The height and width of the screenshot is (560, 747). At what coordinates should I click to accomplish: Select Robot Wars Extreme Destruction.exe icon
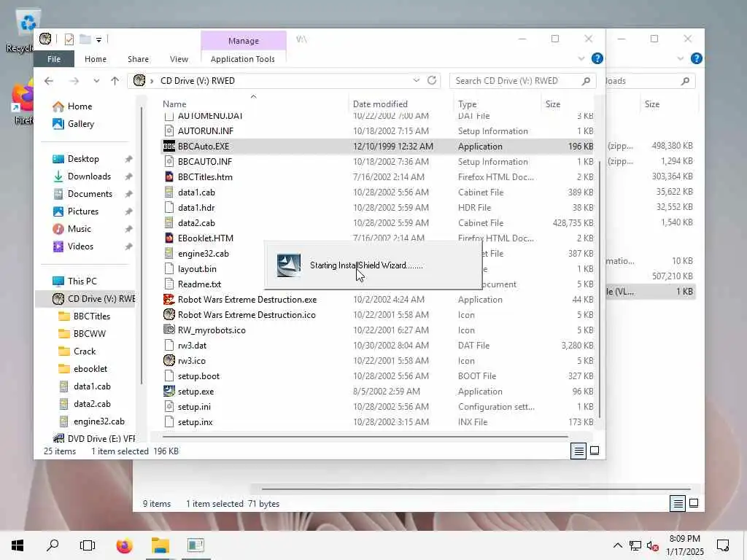coord(169,300)
